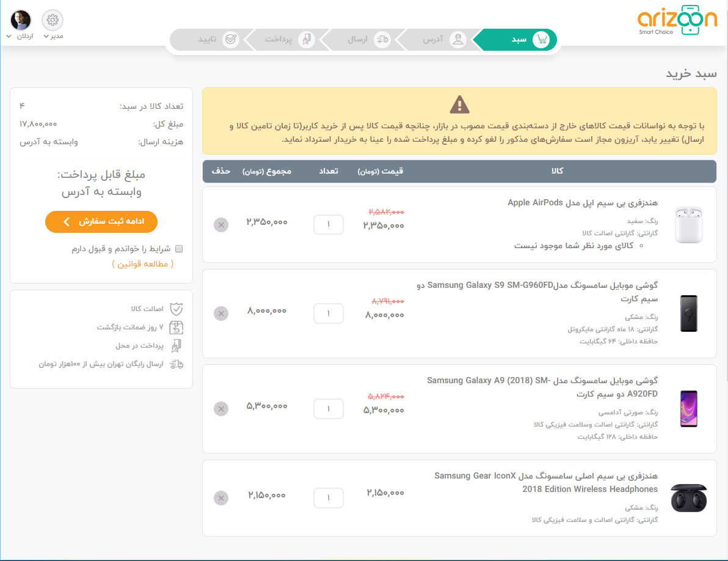Remove Samsung Galaxy A9 from cart
728x561 pixels.
point(221,409)
